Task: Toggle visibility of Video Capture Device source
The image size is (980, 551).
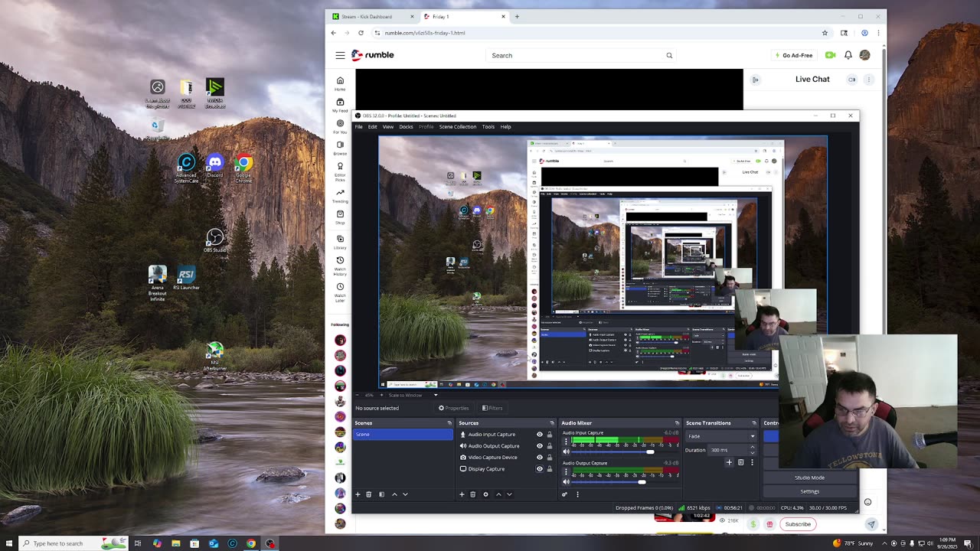Action: click(x=539, y=458)
